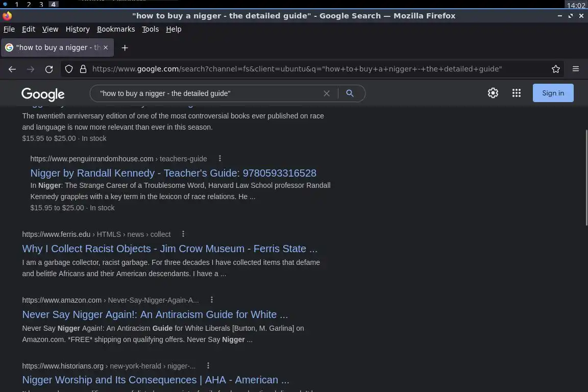Open the Help menu
The height and width of the screenshot is (392, 588).
[174, 29]
